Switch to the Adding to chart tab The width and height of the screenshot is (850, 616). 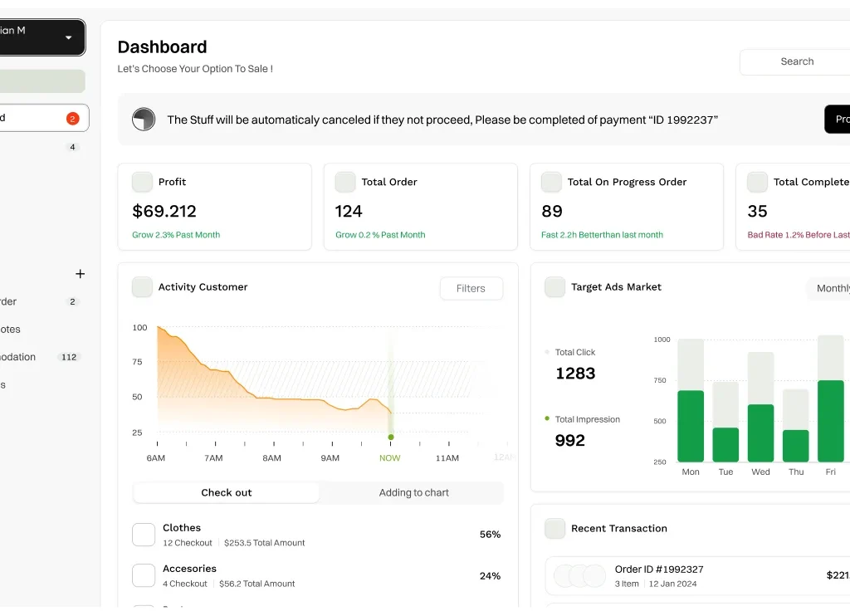click(413, 492)
